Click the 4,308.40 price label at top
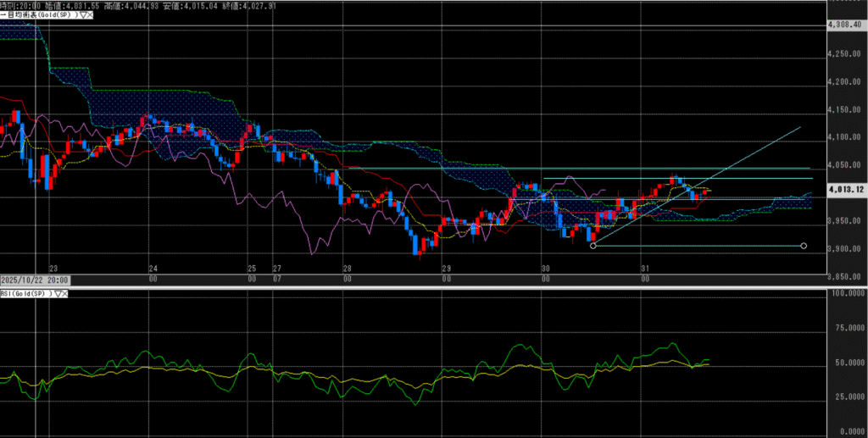Image resolution: width=868 pixels, height=438 pixels. 848,25
